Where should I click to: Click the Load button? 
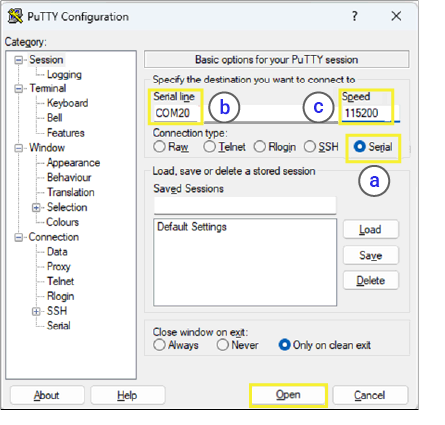pyautogui.click(x=371, y=230)
